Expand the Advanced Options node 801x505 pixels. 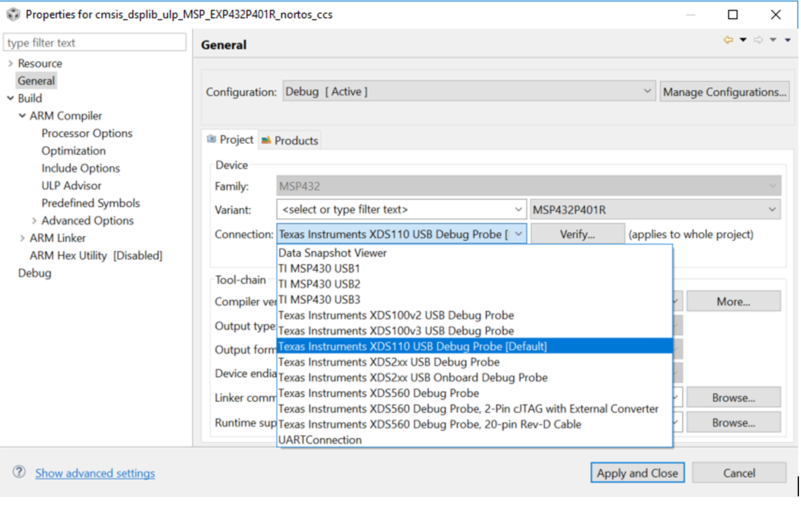pos(34,221)
